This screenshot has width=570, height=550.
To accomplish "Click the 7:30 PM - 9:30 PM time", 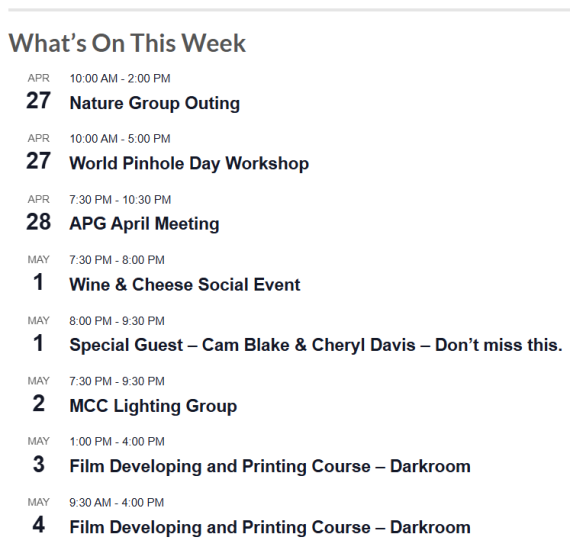I will (117, 382).
